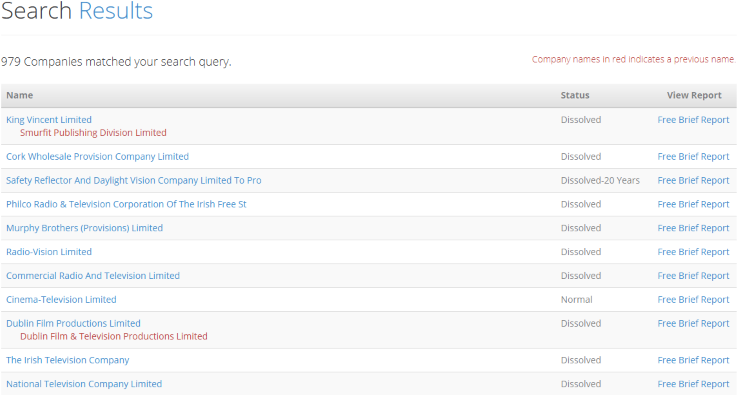The height and width of the screenshot is (395, 738).
Task: Select Dissolved status of Radio-Vision Limited
Action: coord(581,252)
